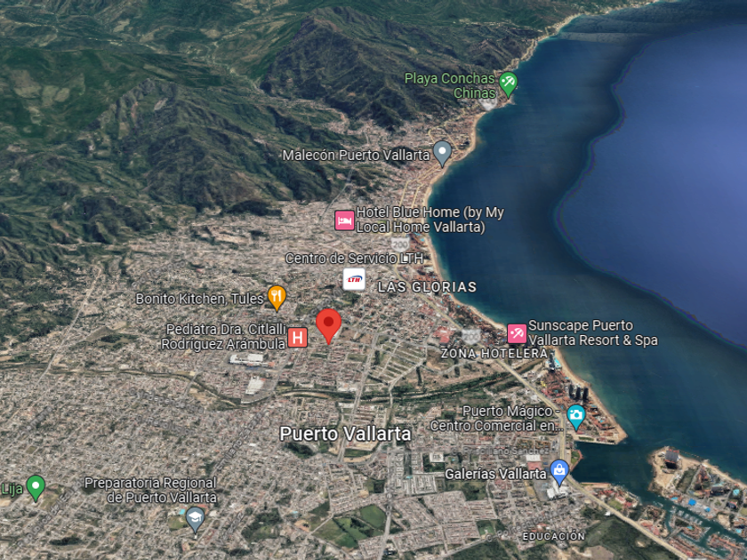Click the Playa Conchas Chinas label
The image size is (747, 560).
(x=450, y=85)
